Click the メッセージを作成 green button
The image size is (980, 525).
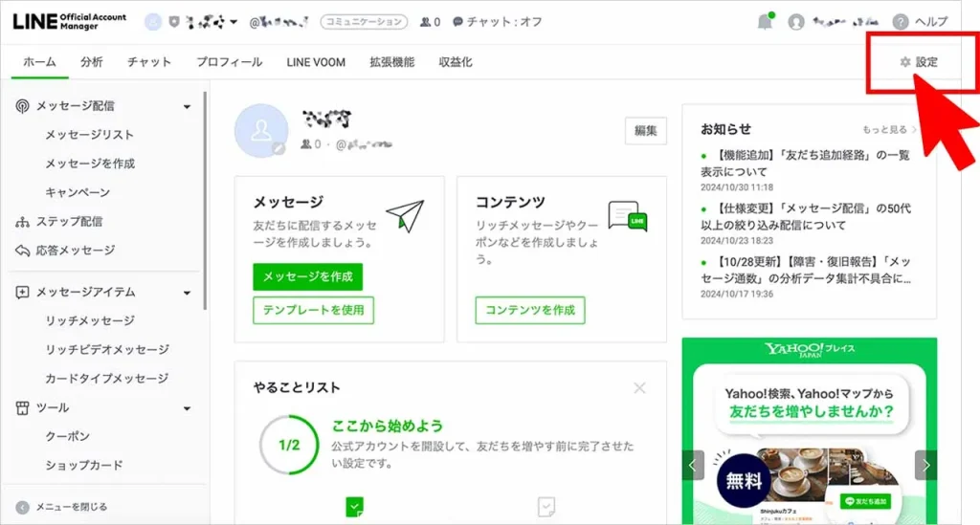click(307, 276)
